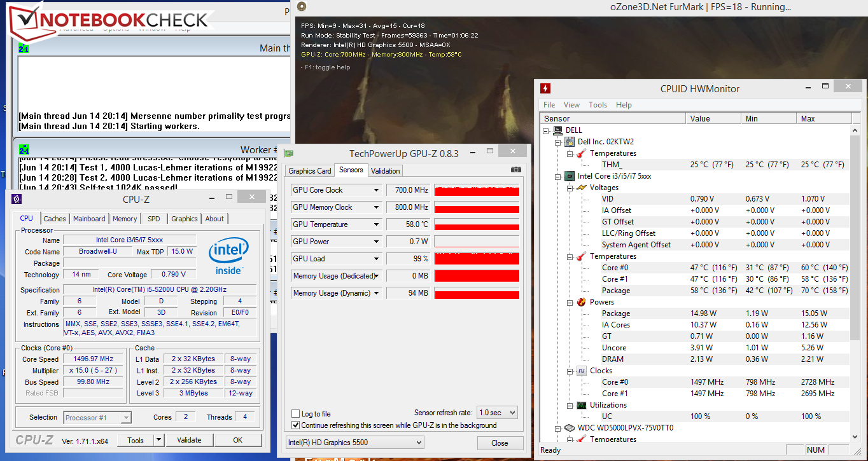The image size is (868, 461).
Task: Click the Max column header in HWMonitor
Action: point(823,119)
